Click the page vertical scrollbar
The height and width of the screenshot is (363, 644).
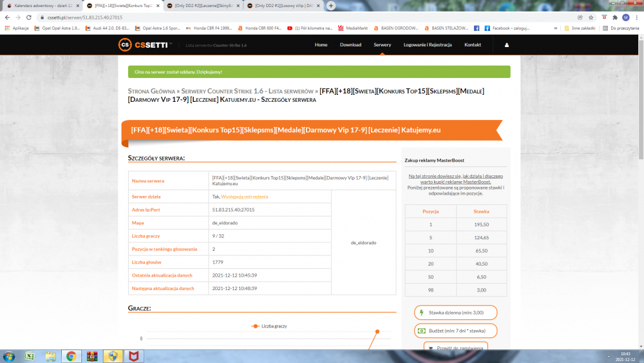(641, 99)
